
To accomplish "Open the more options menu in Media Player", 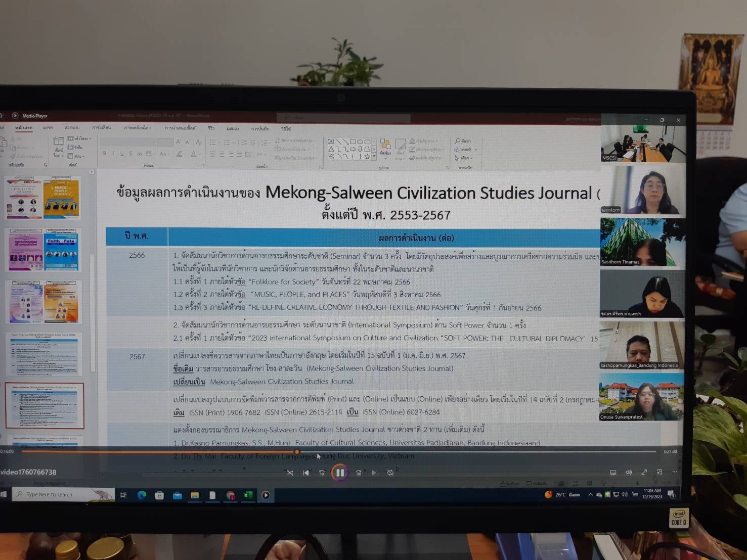I will [675, 472].
